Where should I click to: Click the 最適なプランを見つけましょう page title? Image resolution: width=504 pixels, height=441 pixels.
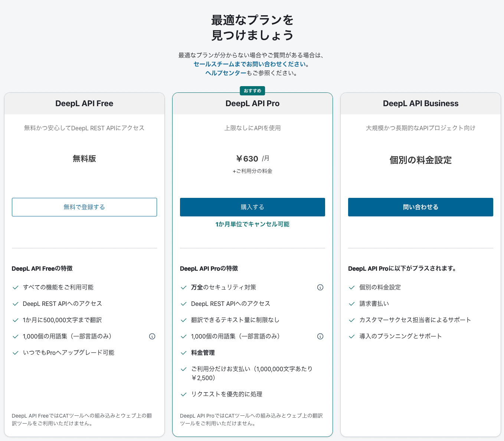pyautogui.click(x=252, y=27)
